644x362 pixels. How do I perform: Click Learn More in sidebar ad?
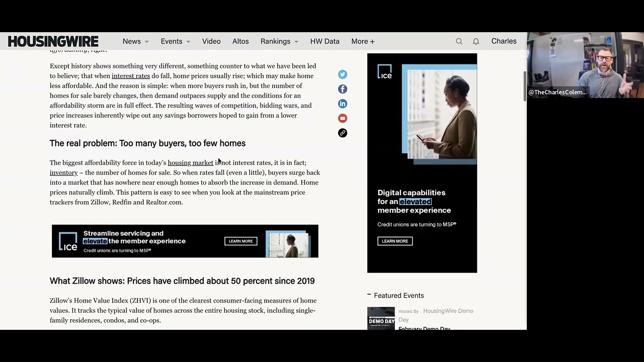click(395, 241)
